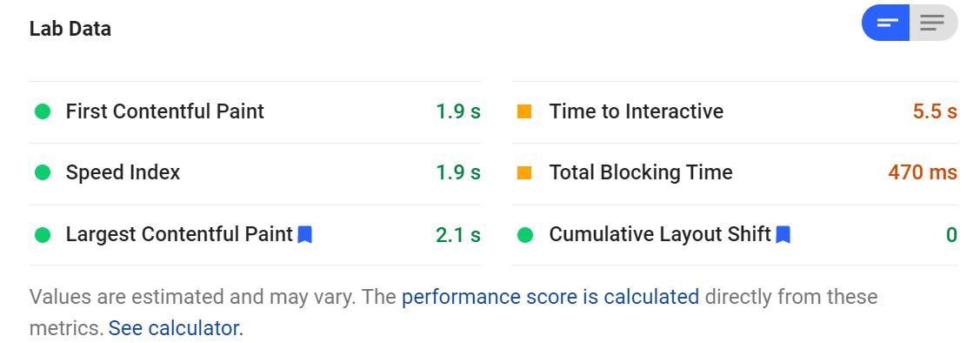Open the See calculator link

[x=176, y=327]
